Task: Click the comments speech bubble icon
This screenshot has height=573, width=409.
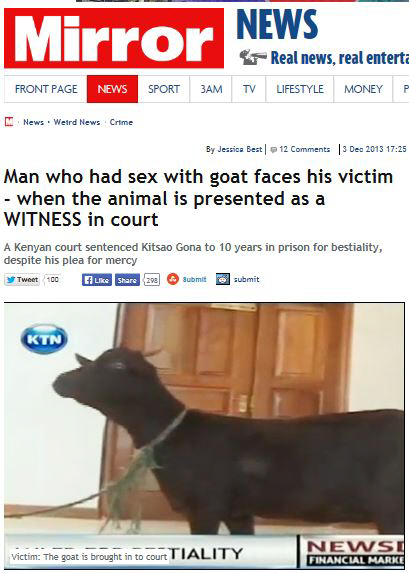Action: [273, 149]
